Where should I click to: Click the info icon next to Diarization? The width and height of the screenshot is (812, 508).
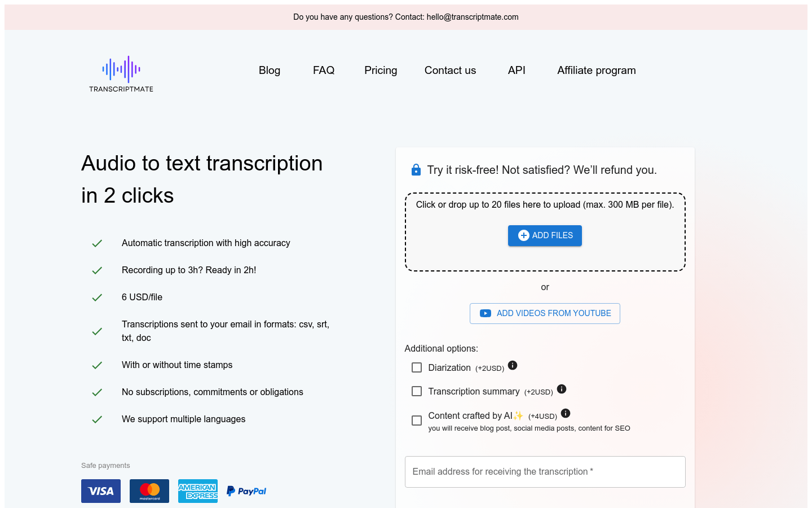pyautogui.click(x=513, y=365)
